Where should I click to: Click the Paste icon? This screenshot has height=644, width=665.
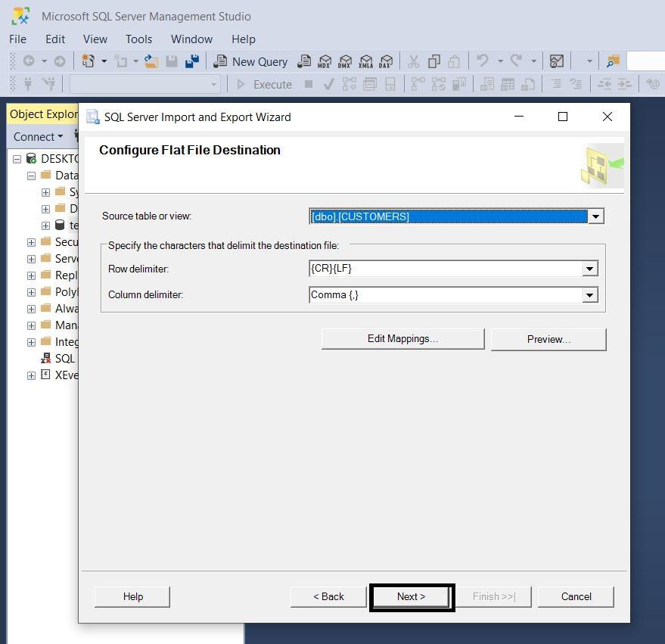point(454,61)
